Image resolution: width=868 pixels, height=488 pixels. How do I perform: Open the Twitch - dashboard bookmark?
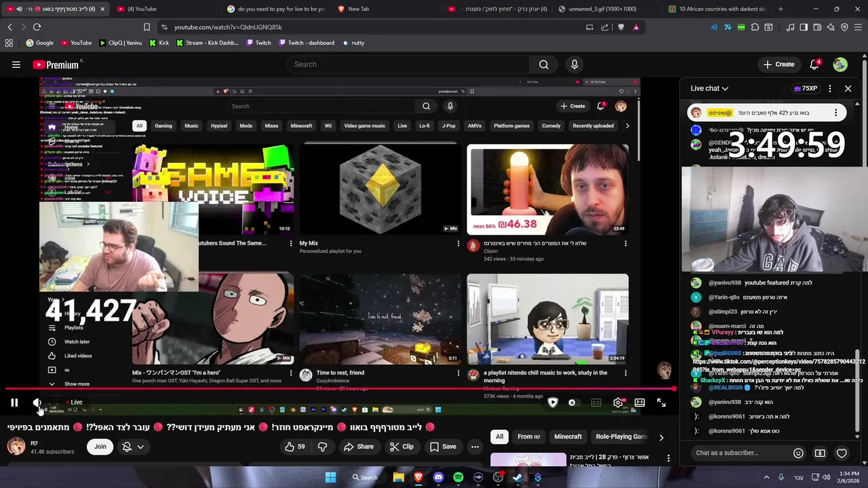click(305, 43)
